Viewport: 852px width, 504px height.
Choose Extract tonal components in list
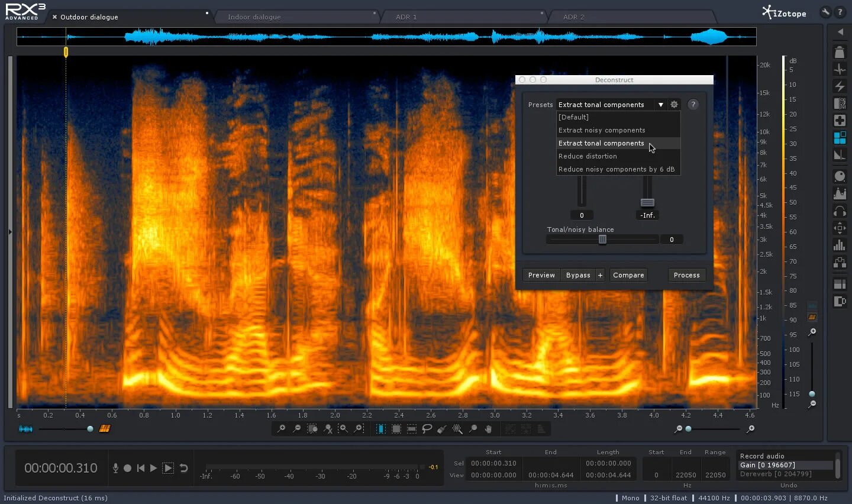[618, 143]
